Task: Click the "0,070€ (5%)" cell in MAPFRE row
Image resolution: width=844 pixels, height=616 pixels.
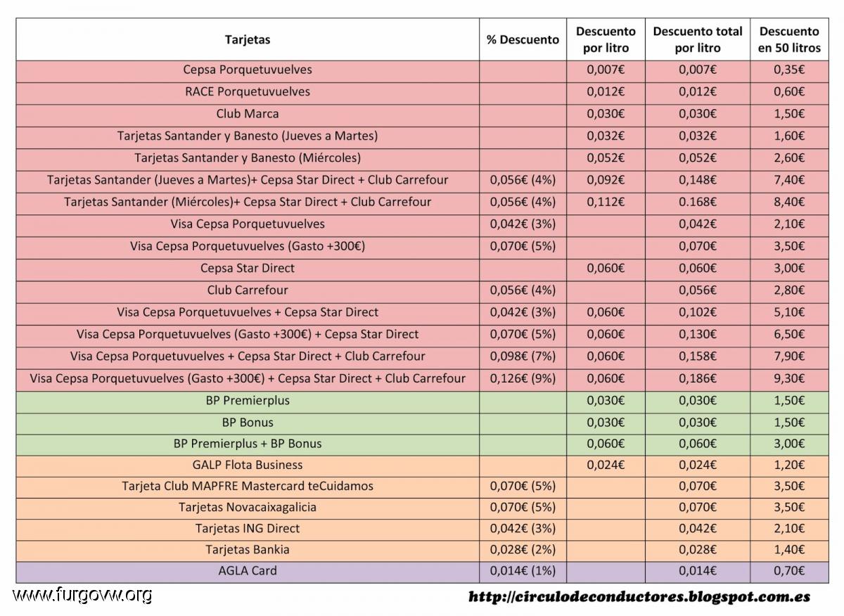Action: pyautogui.click(x=523, y=486)
